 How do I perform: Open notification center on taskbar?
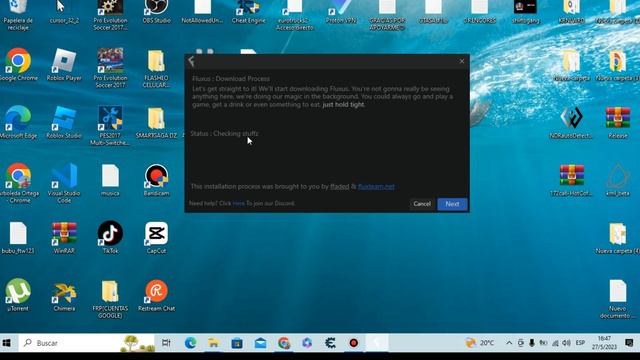[x=629, y=343]
